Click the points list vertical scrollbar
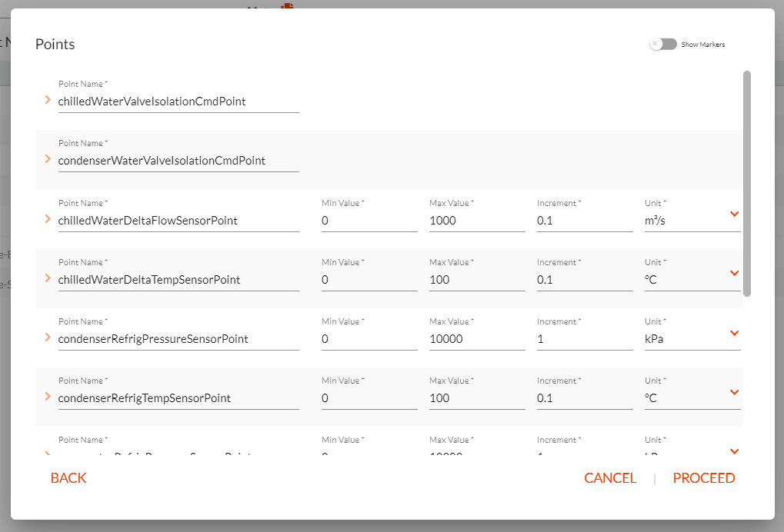The height and width of the screenshot is (532, 784). pos(747,184)
